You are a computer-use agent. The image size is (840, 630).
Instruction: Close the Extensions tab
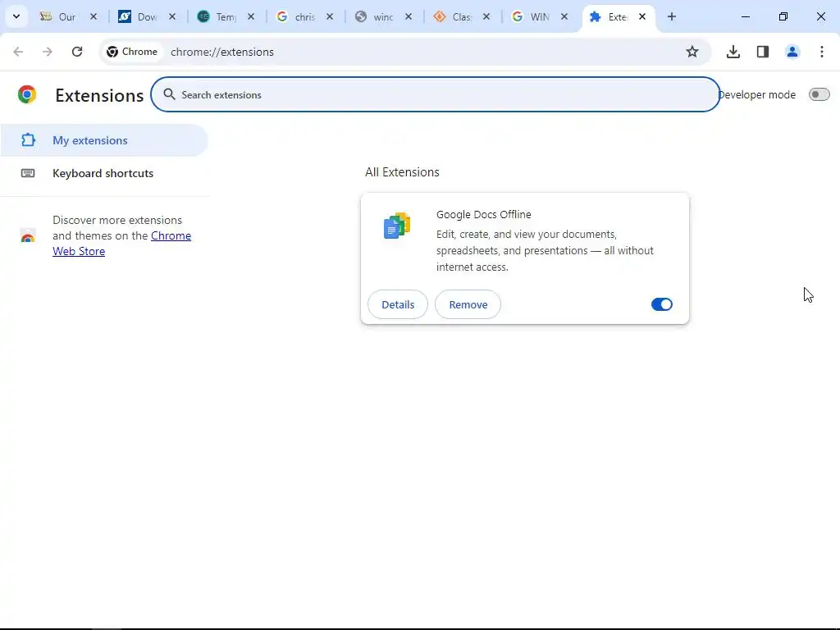click(642, 16)
